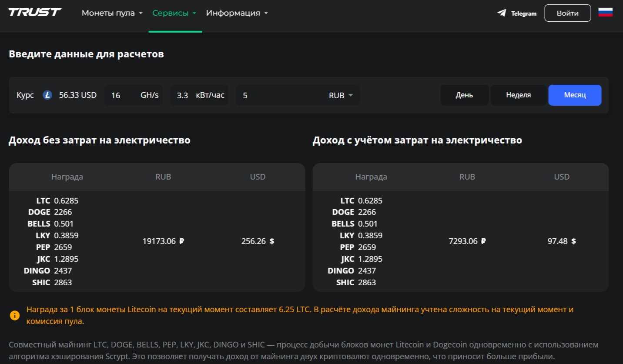The height and width of the screenshot is (364, 623).
Task: Click the 56.33 USD exchange rate value
Action: pyautogui.click(x=77, y=95)
